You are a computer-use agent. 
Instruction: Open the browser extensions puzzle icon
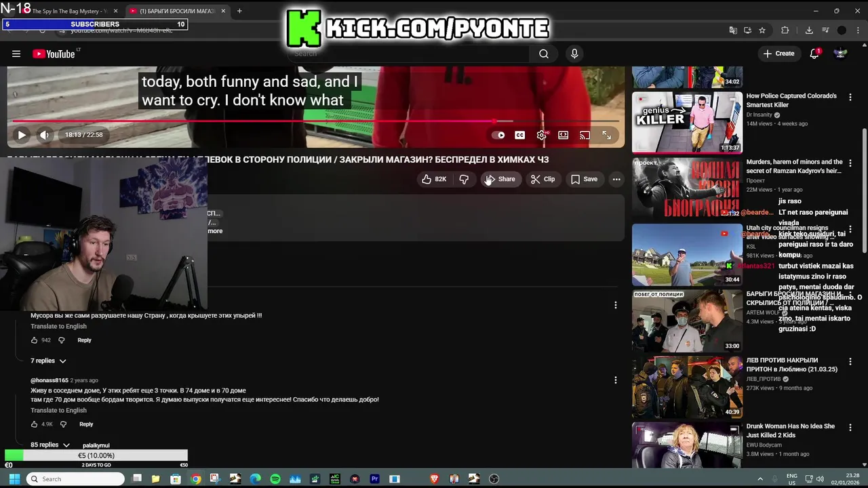point(785,30)
